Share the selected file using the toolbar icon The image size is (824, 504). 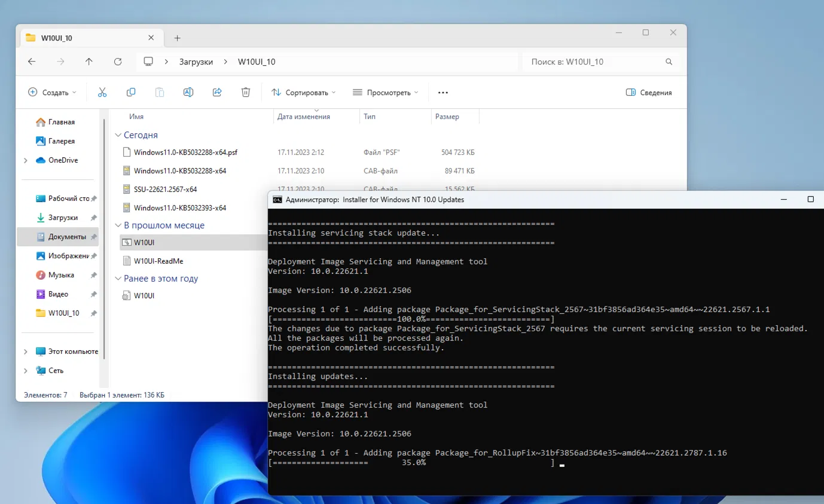coord(217,92)
